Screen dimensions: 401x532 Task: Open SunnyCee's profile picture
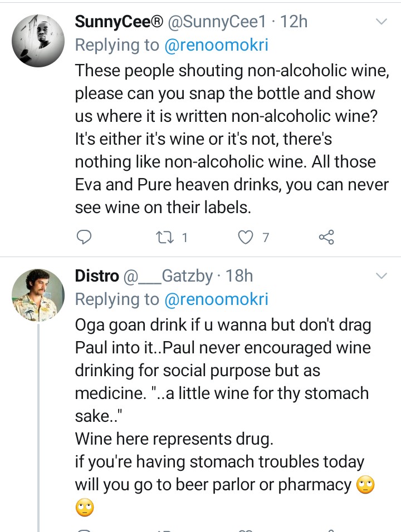click(x=38, y=40)
